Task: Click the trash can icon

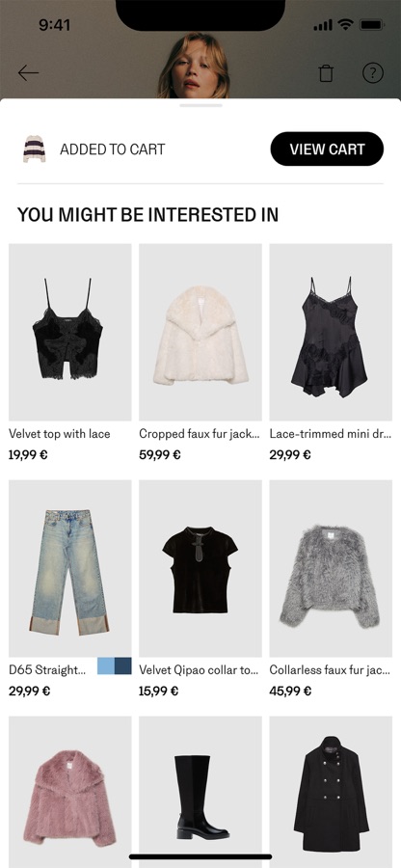Action: 327,73
